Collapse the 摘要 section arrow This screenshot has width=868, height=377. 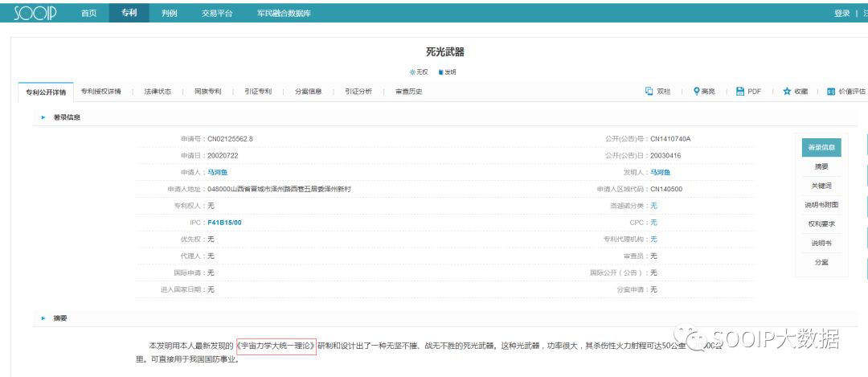[43, 318]
